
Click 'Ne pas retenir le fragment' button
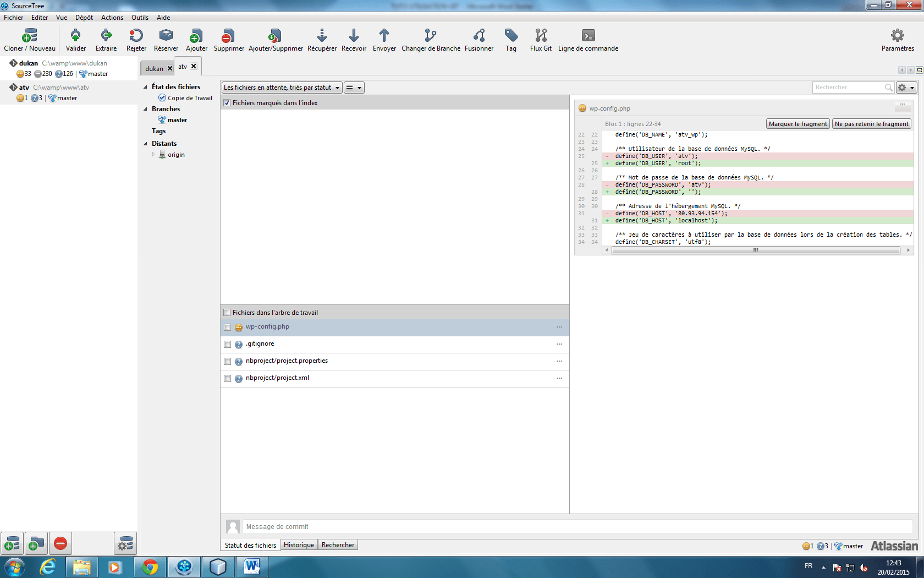point(871,124)
